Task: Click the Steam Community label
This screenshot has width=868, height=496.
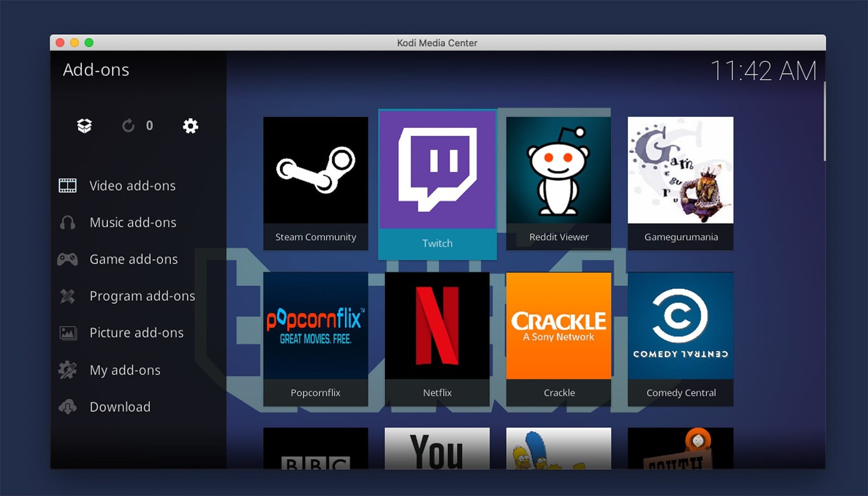Action: point(316,237)
